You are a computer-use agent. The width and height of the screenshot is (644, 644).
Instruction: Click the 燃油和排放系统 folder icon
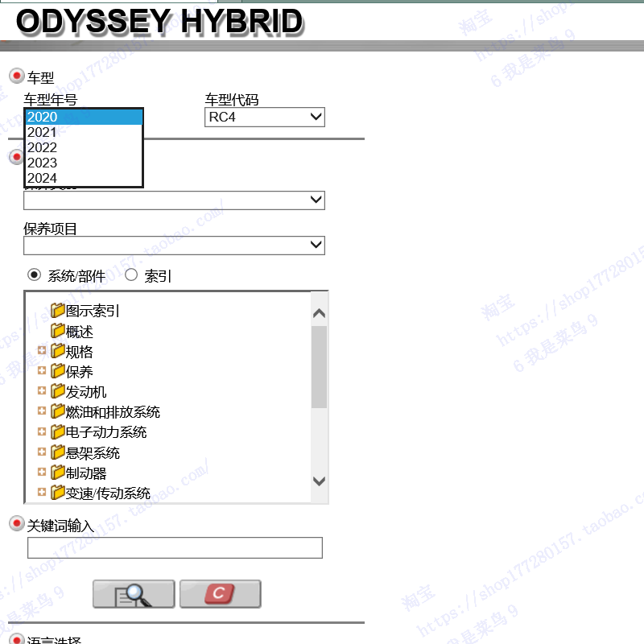[x=58, y=411]
